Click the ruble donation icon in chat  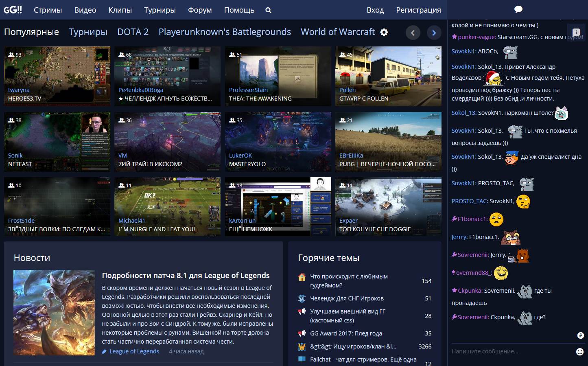tap(580, 336)
